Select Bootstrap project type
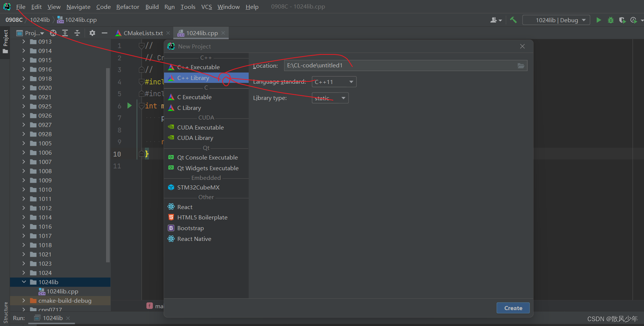Screen dimensions: 644x326 pyautogui.click(x=206, y=228)
